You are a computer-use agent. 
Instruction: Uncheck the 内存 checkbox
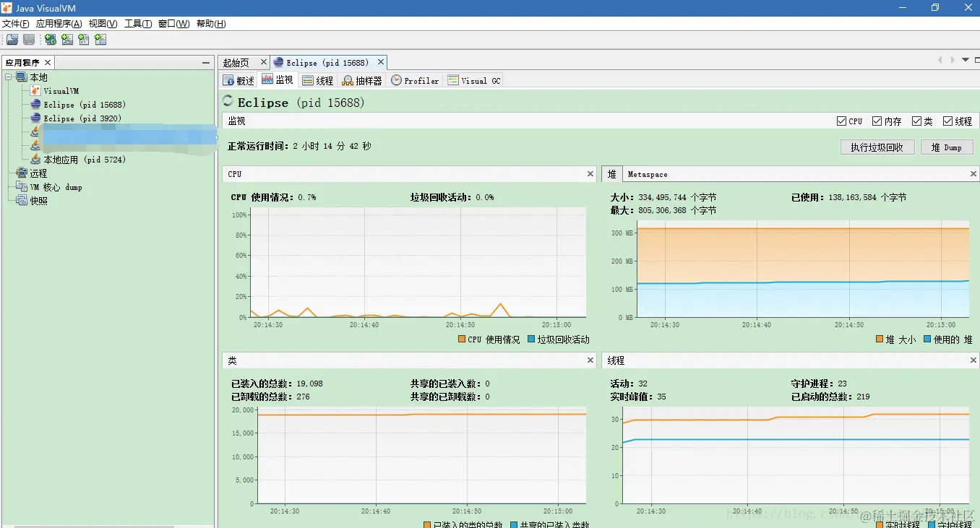click(877, 121)
